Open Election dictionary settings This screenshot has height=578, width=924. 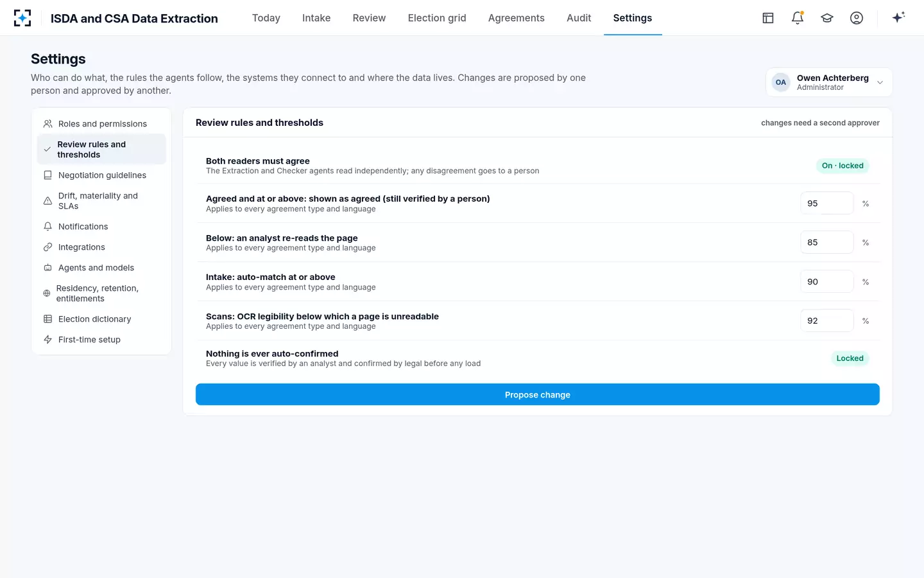tap(101, 319)
